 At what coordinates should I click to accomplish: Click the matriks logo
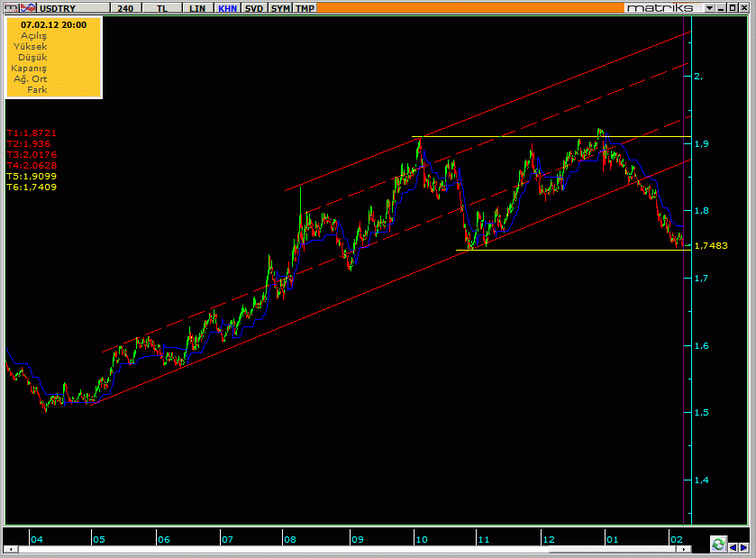tap(660, 7)
